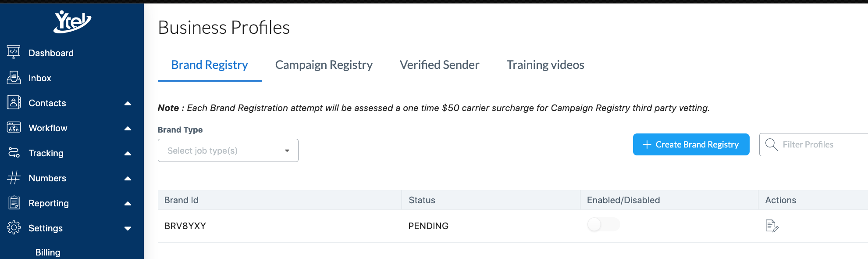
Task: Click the Reporting clipboard icon
Action: click(14, 203)
